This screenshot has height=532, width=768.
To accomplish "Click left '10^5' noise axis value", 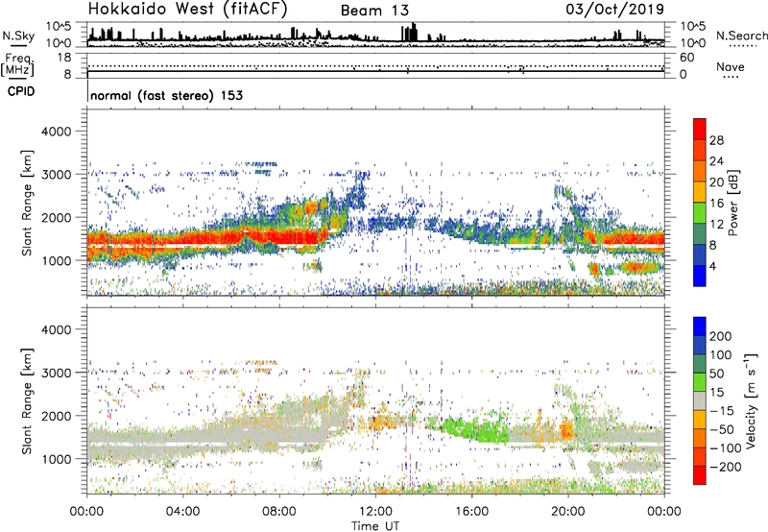I will tap(59, 26).
